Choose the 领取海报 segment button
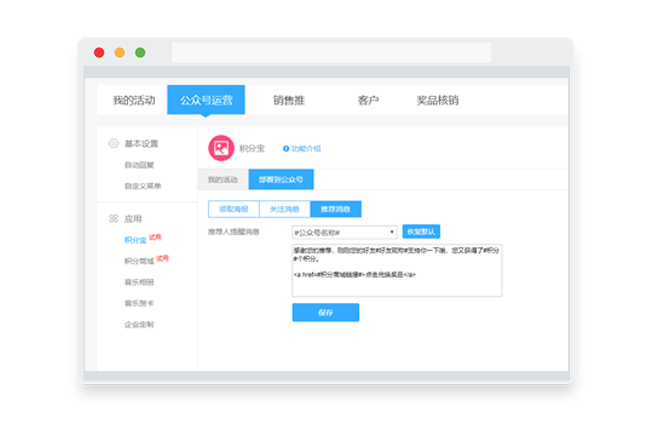Screen dimensions: 660x430 [x=234, y=209]
